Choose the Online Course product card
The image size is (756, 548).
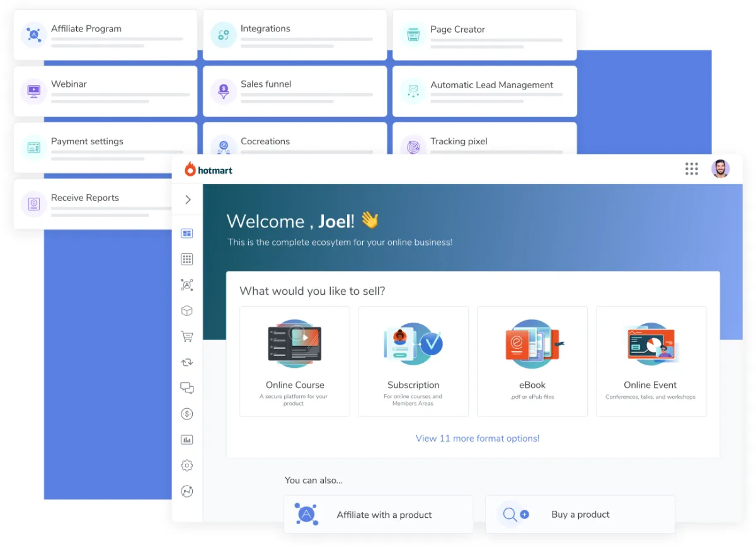click(294, 362)
